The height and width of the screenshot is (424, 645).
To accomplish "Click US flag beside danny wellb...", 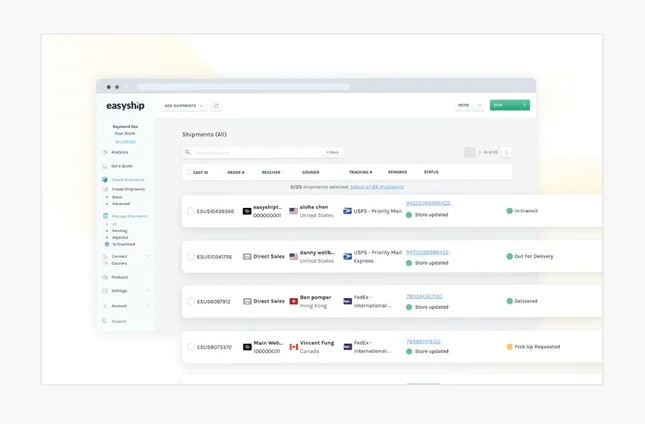I will point(293,257).
